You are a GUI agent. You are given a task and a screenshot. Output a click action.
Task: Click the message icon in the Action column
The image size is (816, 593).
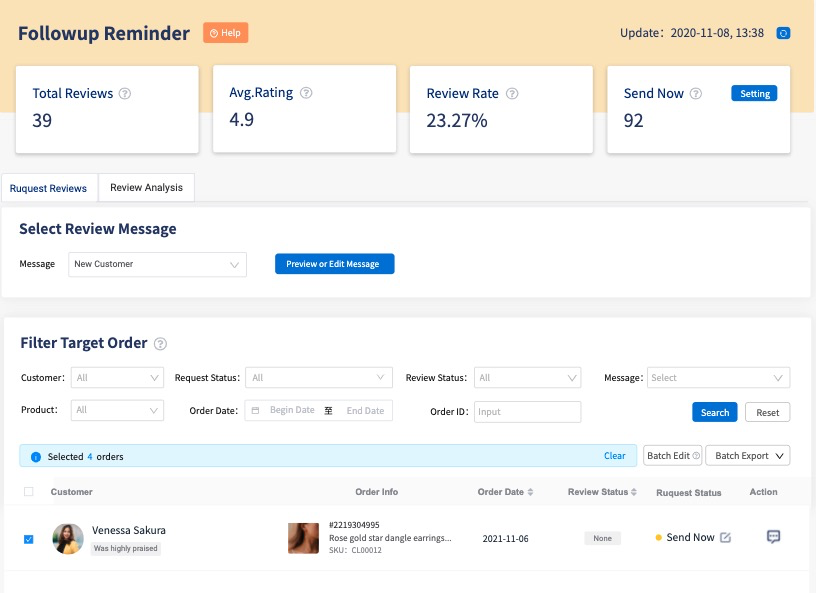[x=773, y=537]
